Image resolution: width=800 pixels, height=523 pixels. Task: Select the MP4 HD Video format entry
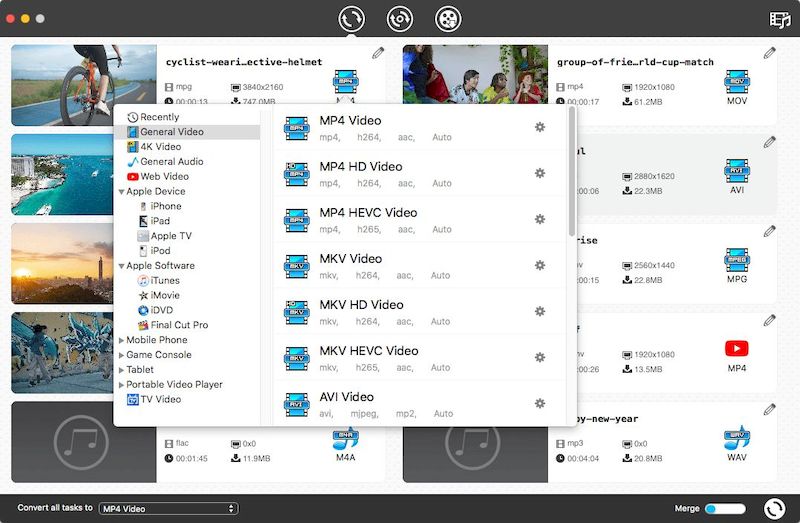[419, 173]
